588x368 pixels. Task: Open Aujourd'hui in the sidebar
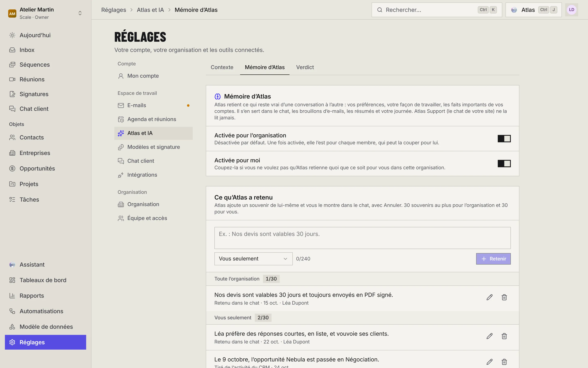point(46,35)
